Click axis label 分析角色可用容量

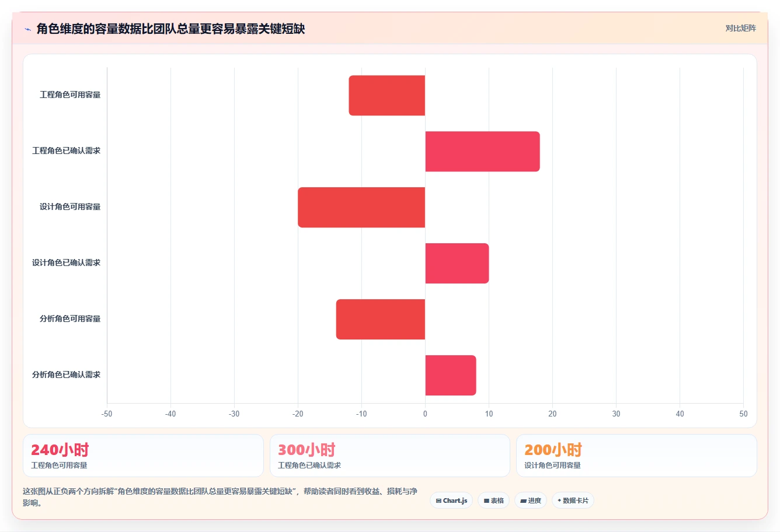coord(70,318)
